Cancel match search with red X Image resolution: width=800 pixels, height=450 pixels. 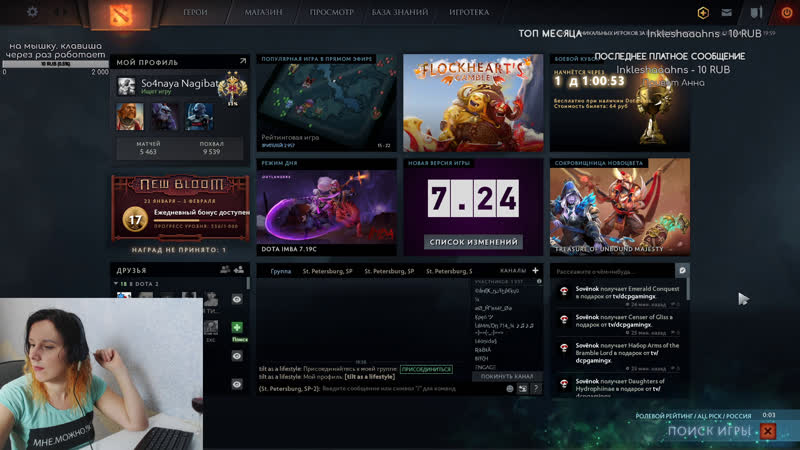tap(767, 432)
